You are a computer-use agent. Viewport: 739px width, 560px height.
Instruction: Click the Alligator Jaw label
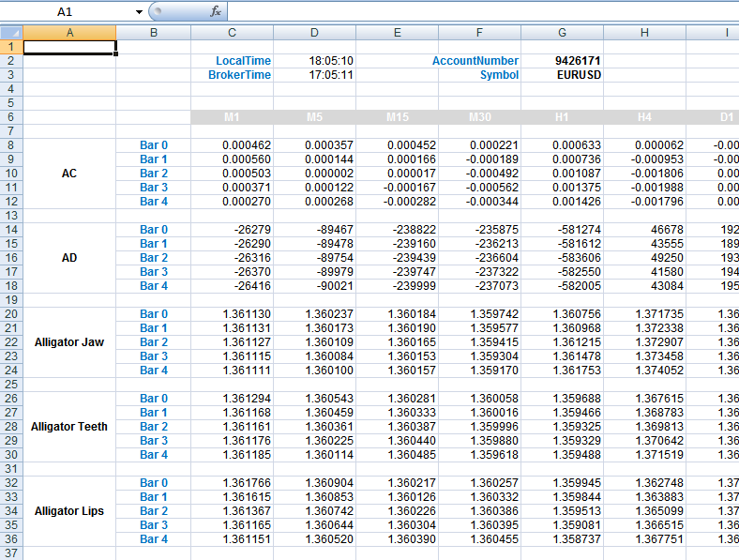(69, 342)
